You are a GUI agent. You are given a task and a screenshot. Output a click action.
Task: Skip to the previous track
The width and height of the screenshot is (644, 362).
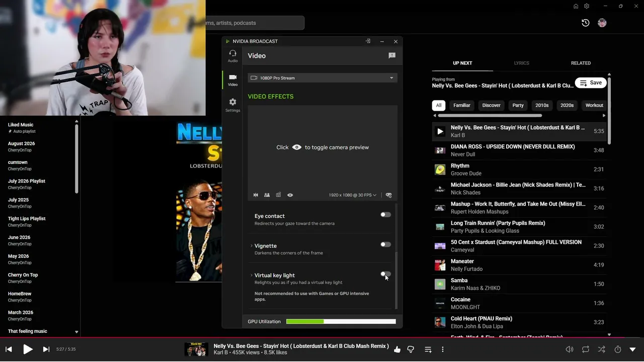[x=9, y=349]
